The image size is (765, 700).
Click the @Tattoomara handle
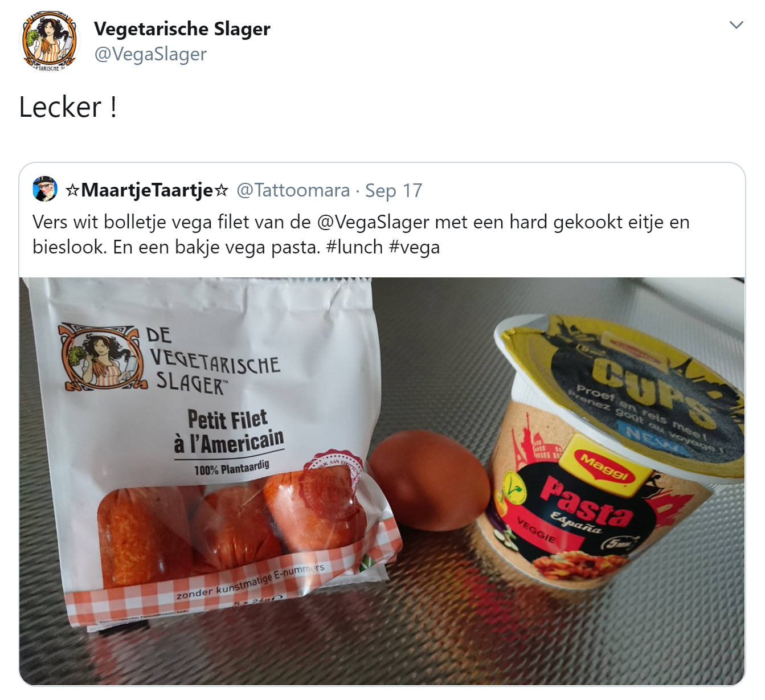click(293, 190)
